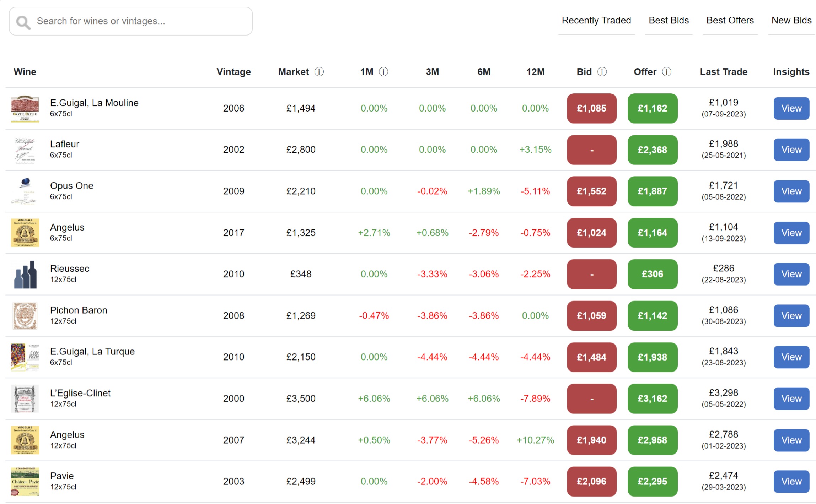Screen dimensions: 816x504
Task: Click the £1,552 bid for Opus One
Action: tap(592, 191)
